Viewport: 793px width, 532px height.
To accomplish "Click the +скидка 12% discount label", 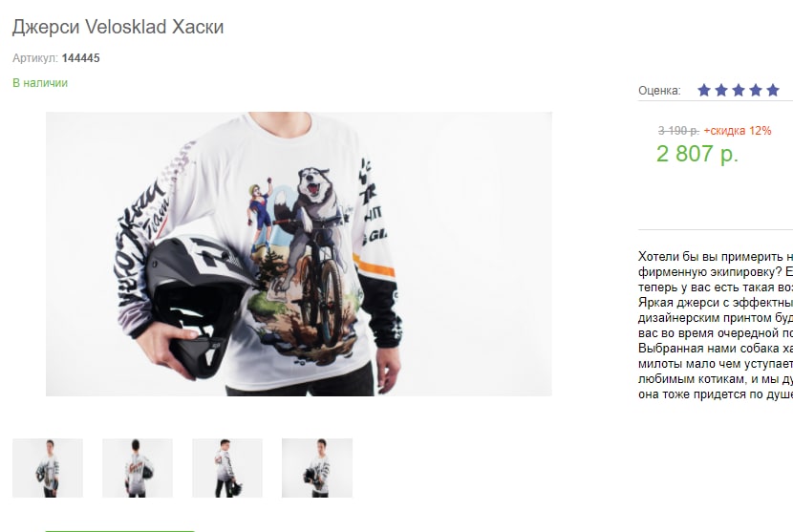I will (x=738, y=131).
